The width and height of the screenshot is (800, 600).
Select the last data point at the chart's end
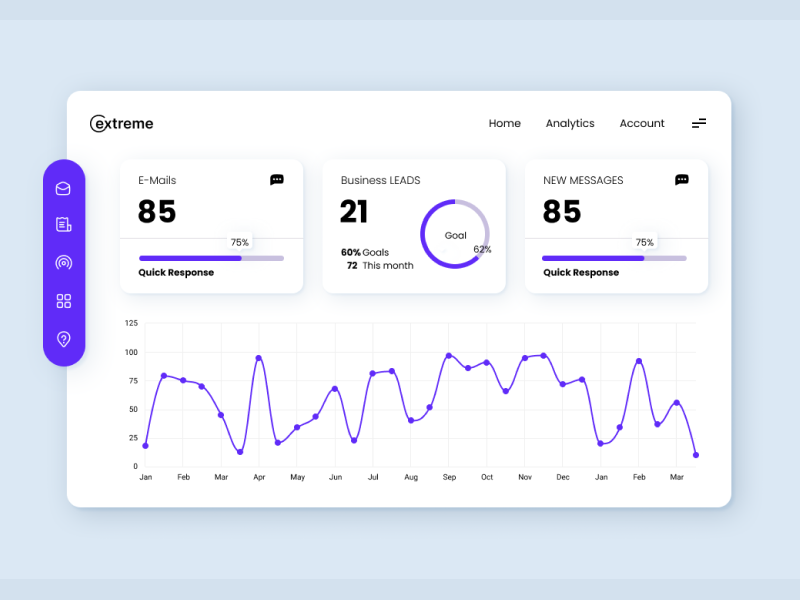[696, 455]
